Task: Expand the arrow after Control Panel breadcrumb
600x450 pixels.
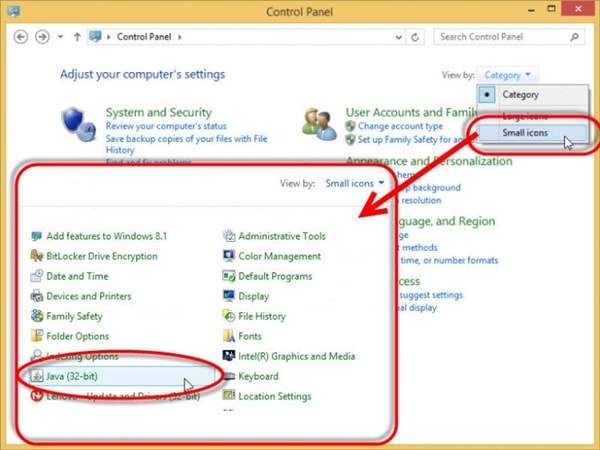Action: tap(179, 37)
